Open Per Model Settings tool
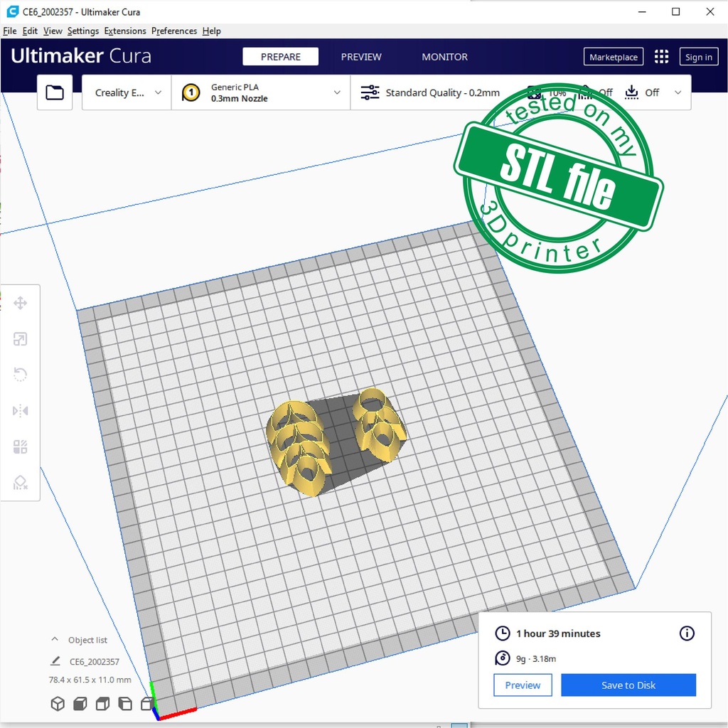728x728 pixels. tap(20, 447)
